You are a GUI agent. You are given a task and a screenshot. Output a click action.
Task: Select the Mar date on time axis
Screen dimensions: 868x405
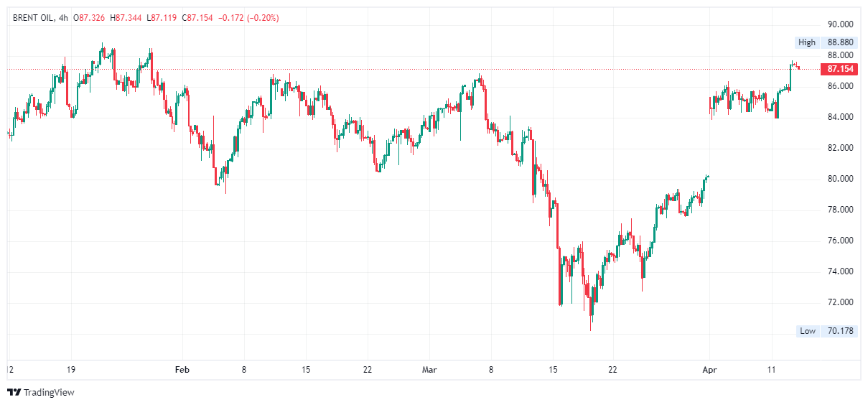[429, 370]
